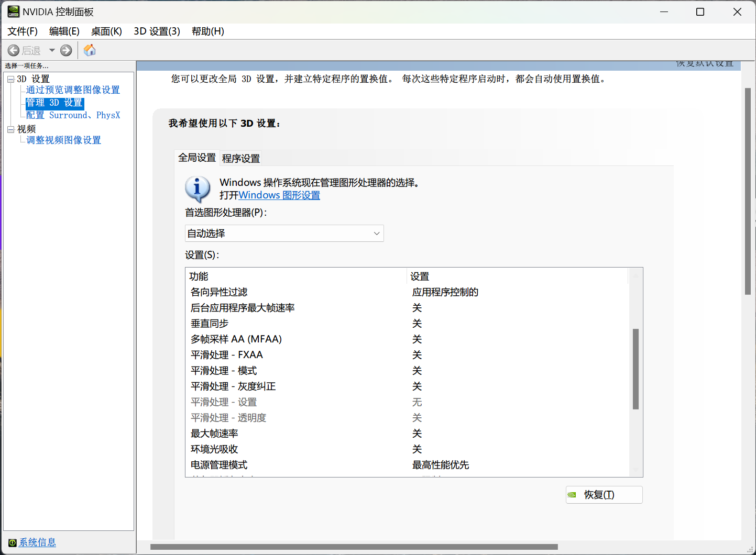Image resolution: width=756 pixels, height=555 pixels.
Task: Select 平滑处理 - 设置 row
Action: (407, 402)
